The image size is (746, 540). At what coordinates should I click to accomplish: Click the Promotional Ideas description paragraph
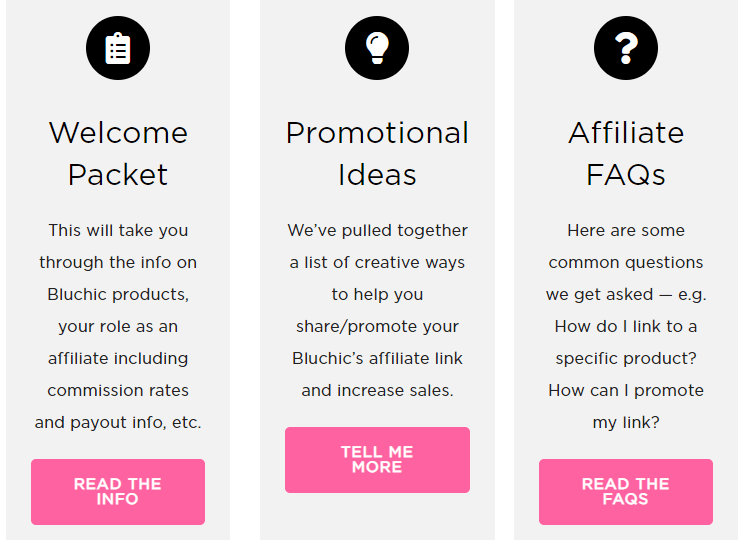(377, 310)
